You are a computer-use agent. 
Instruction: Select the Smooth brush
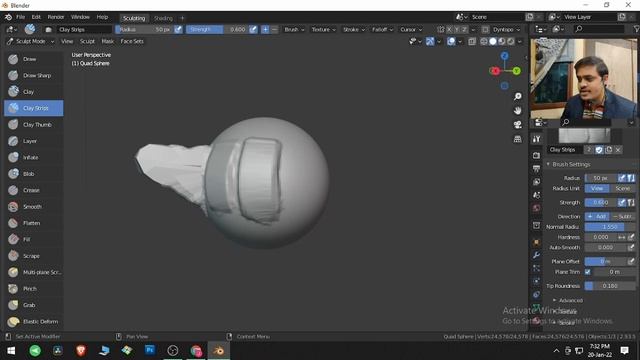(33, 207)
